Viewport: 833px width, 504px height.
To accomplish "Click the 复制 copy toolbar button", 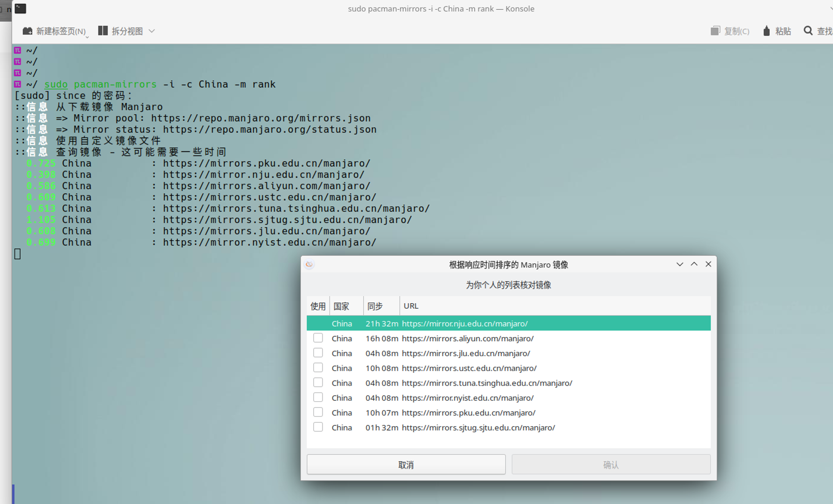I will click(x=730, y=31).
